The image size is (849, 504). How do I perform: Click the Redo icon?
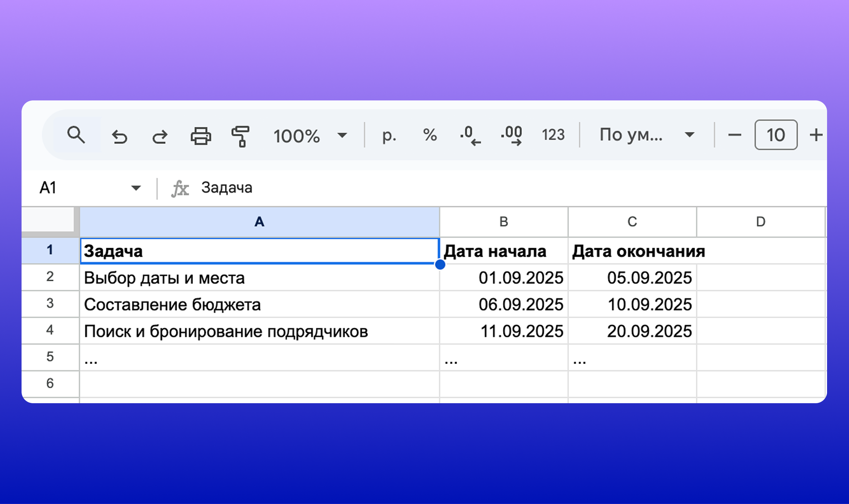160,135
